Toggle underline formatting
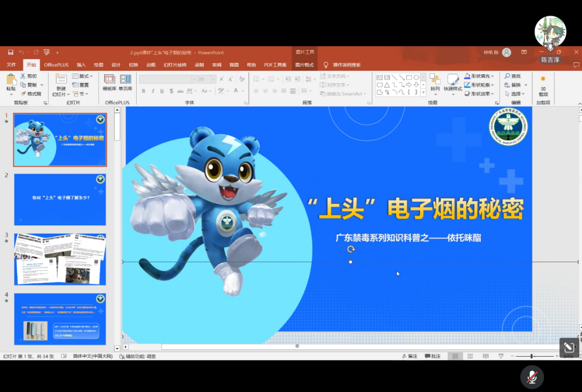Screen dimensions: 582x392 coord(162,91)
